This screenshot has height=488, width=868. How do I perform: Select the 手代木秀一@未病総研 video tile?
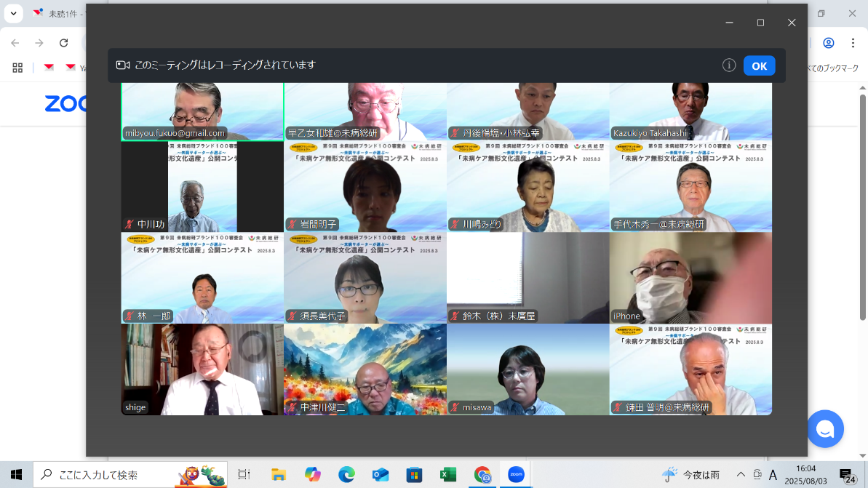coord(690,186)
